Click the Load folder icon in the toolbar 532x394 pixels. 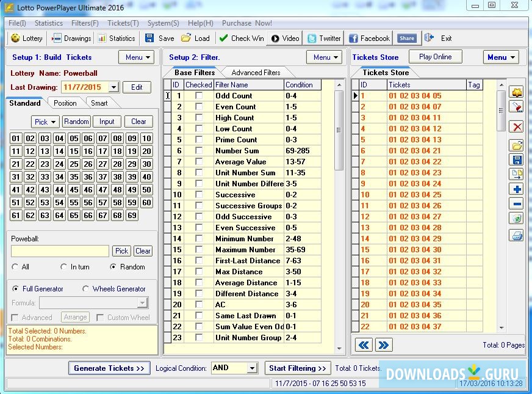click(186, 38)
